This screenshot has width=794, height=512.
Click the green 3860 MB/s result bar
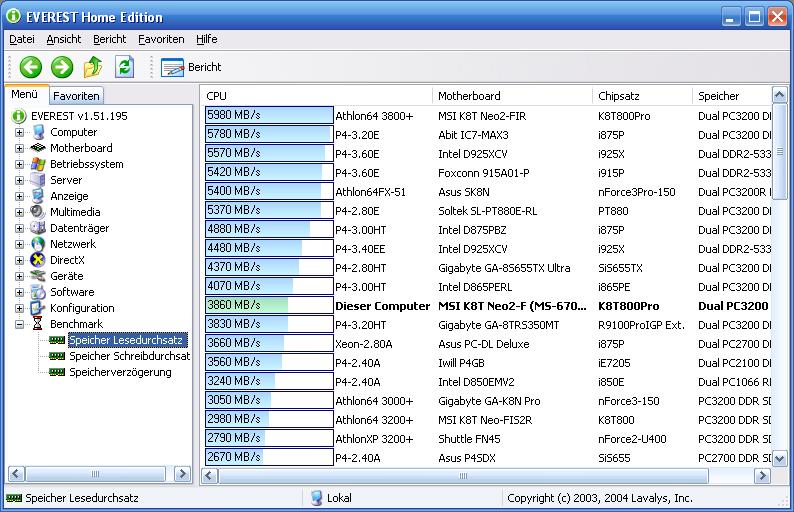269,305
